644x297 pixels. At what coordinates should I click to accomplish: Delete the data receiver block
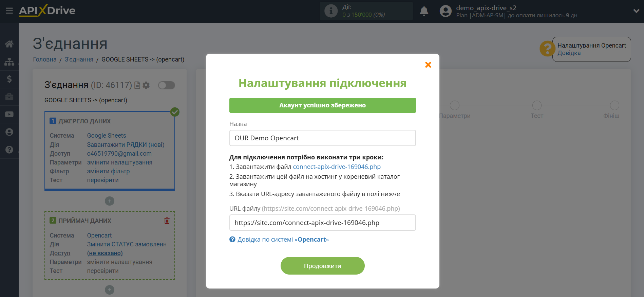[x=167, y=221]
